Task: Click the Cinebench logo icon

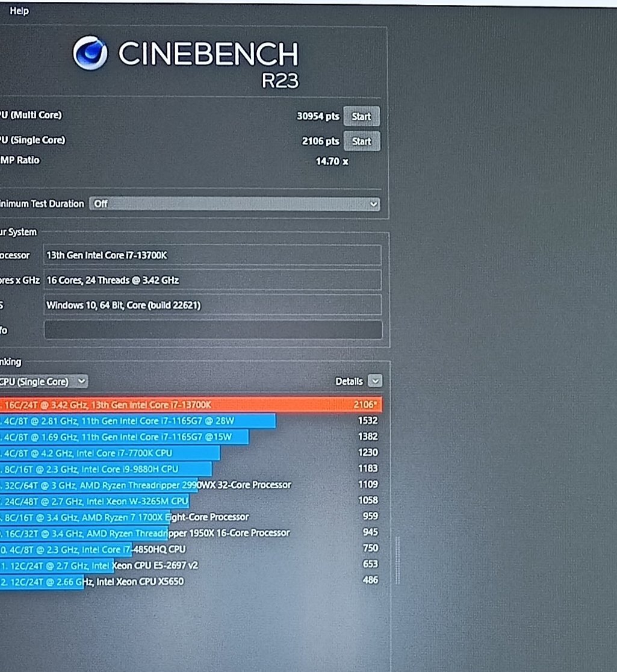Action: click(x=90, y=53)
